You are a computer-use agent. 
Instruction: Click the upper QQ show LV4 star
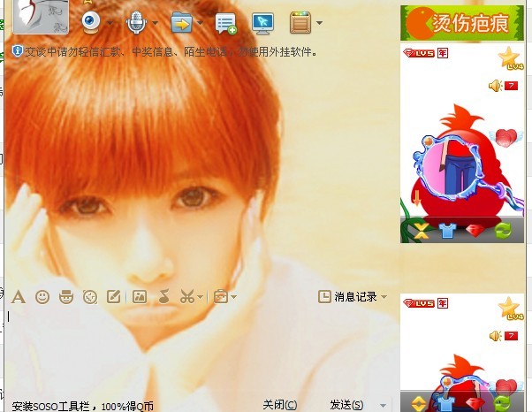510,58
